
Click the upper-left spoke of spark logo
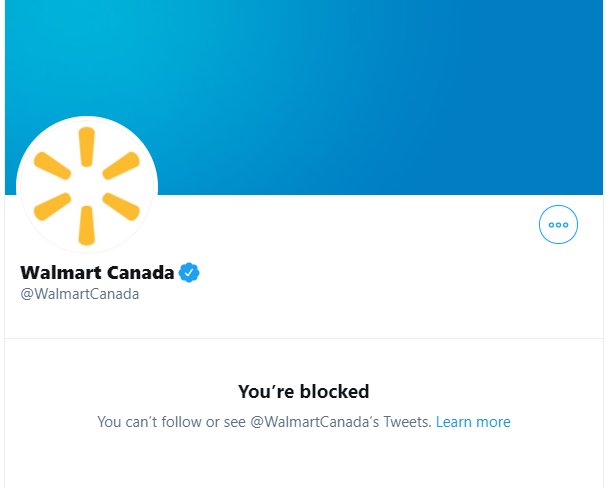coord(52,166)
